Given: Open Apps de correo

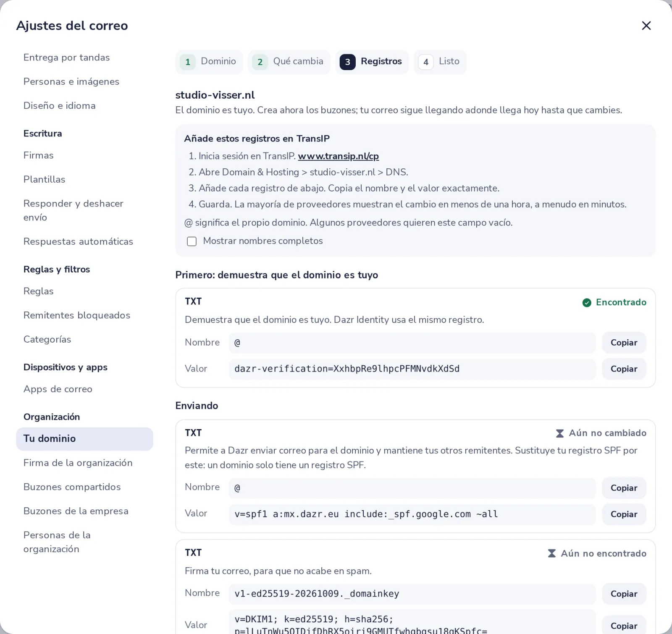Looking at the screenshot, I should pos(84,389).
